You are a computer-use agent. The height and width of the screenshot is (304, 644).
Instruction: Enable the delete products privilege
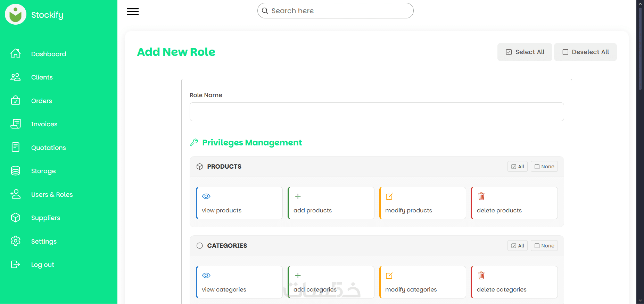point(514,203)
